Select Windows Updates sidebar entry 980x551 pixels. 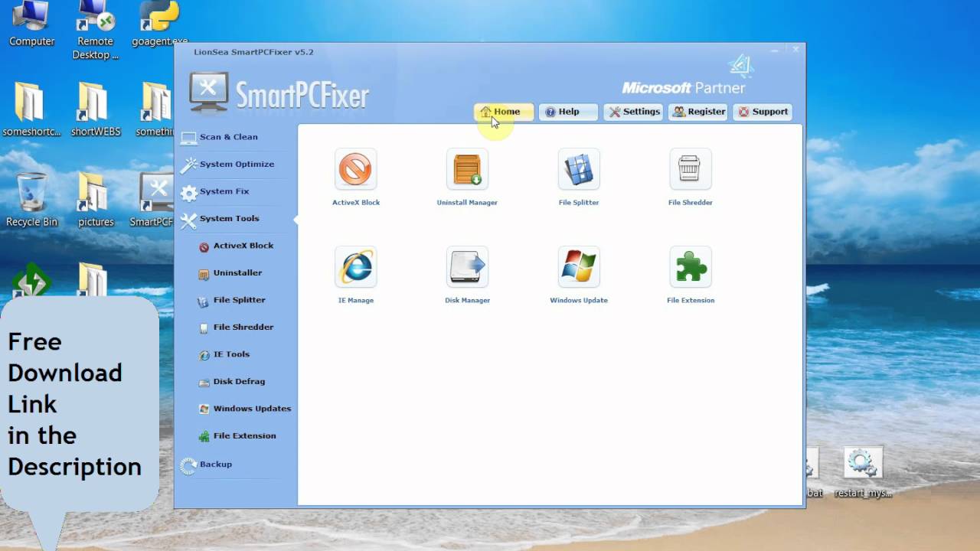click(244, 409)
